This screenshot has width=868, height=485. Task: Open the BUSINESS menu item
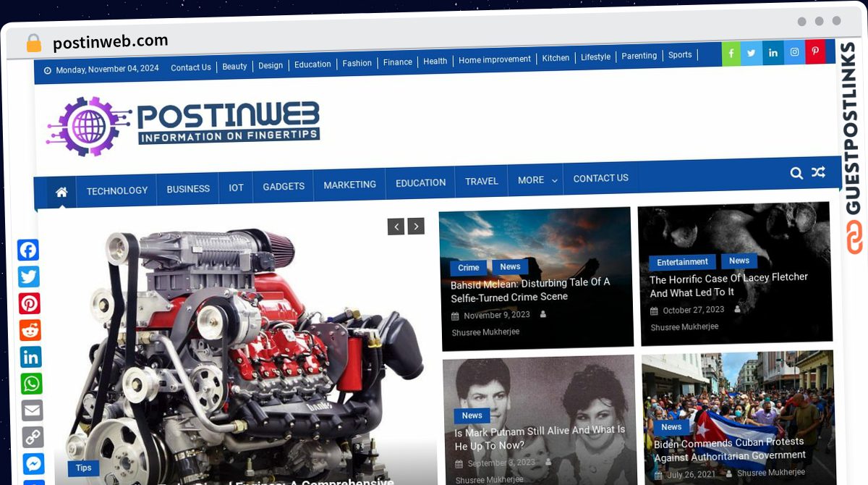(188, 189)
